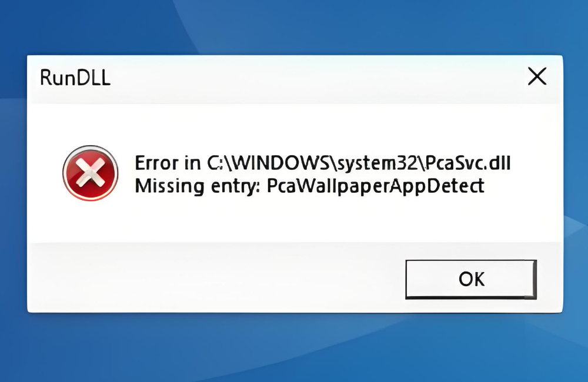This screenshot has height=382, width=588.
Task: Click the RunDLL title text
Action: click(x=75, y=78)
